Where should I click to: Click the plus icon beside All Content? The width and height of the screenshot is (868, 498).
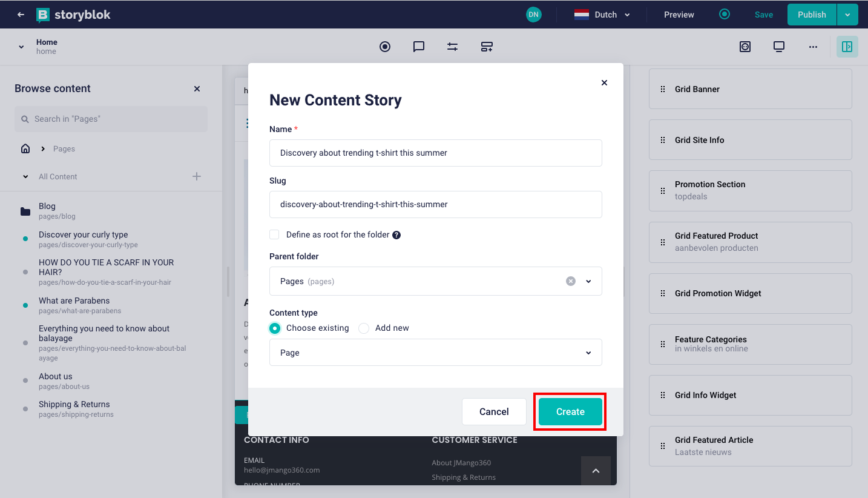pos(197,176)
